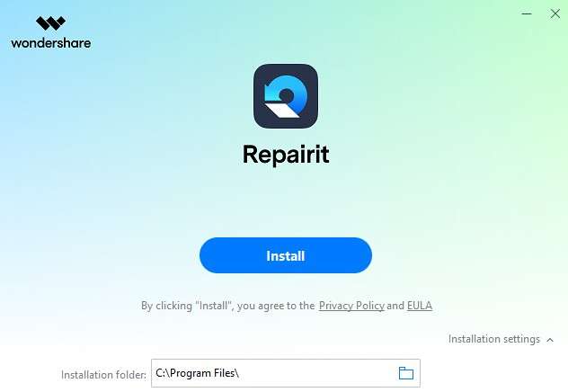Open the EULA link
The height and width of the screenshot is (392, 568).
coord(420,306)
